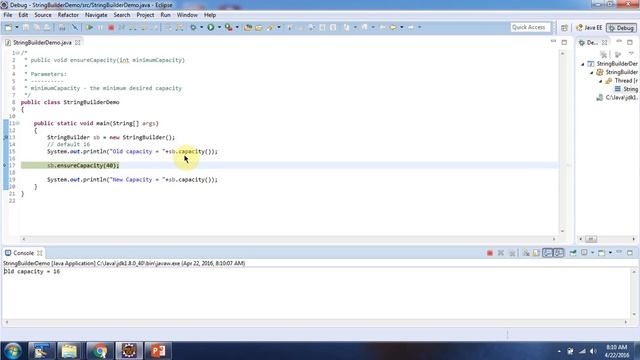Image resolution: width=640 pixels, height=360 pixels.
Task: Collapse the main method fold on line 11
Action: (18, 123)
